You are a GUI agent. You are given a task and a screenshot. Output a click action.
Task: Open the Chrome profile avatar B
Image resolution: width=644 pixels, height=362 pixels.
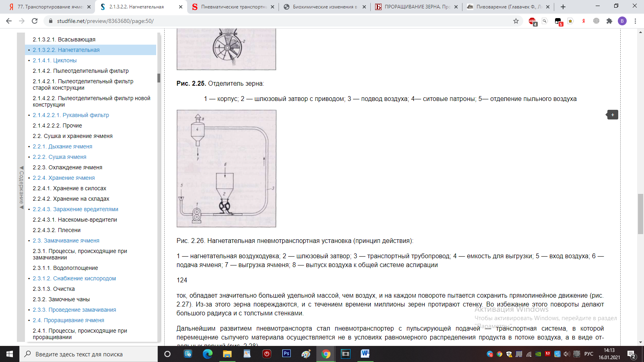coord(622,21)
